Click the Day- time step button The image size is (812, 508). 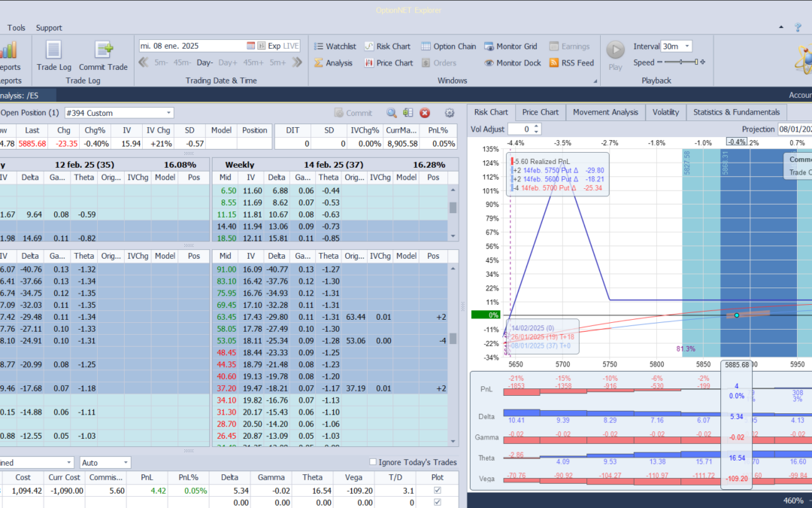click(x=205, y=62)
